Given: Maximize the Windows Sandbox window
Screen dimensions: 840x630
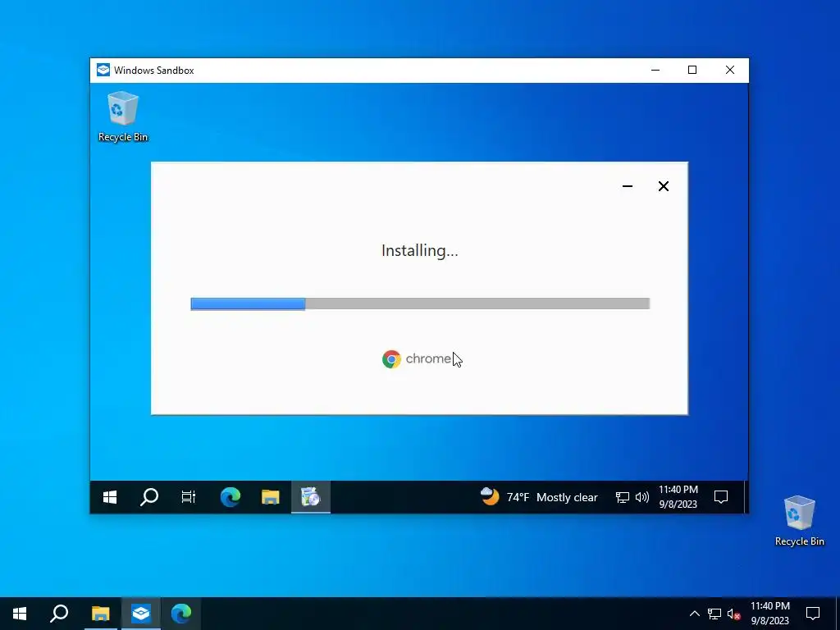Looking at the screenshot, I should (692, 71).
